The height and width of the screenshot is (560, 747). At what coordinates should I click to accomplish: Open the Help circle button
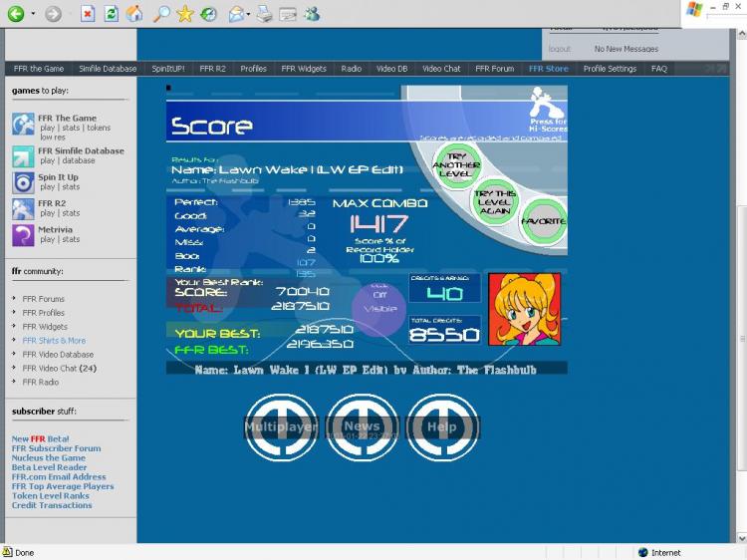pos(442,427)
